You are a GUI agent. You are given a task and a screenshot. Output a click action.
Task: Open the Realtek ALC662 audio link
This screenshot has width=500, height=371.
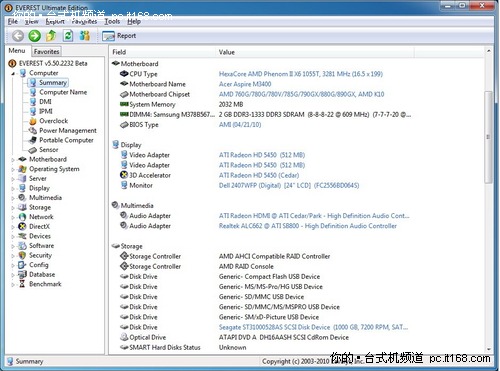[x=308, y=226]
